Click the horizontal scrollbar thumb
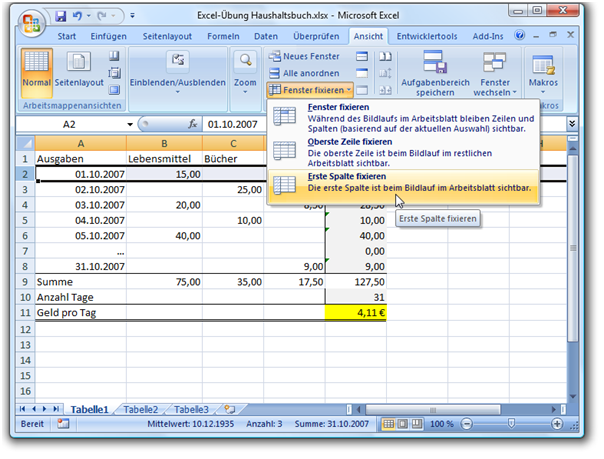Viewport: 604px width, 459px height. pos(433,409)
